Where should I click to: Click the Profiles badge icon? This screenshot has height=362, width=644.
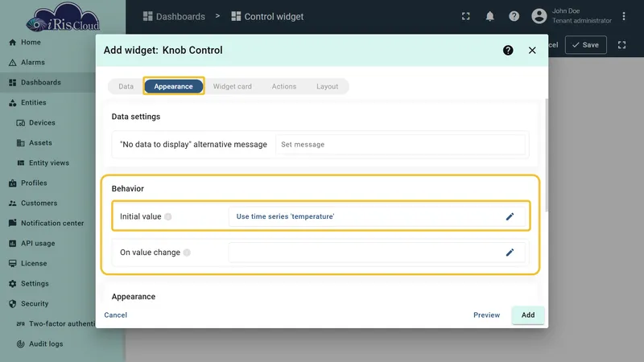pos(12,183)
